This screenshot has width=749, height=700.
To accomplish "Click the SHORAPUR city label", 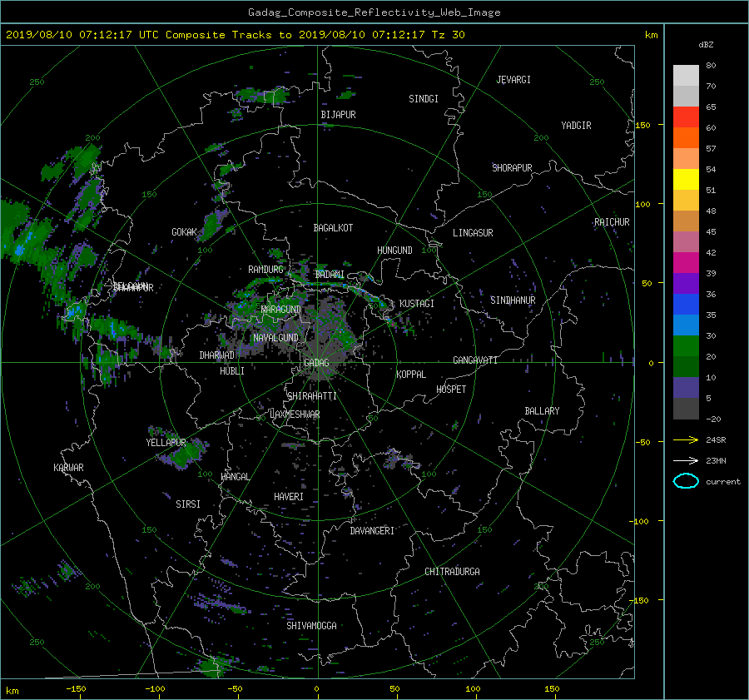I will tap(512, 168).
